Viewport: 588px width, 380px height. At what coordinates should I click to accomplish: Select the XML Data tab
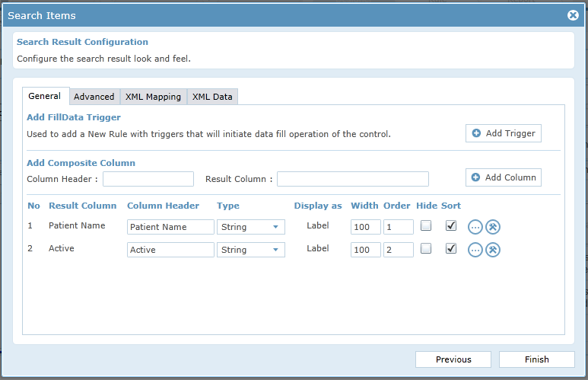[212, 97]
